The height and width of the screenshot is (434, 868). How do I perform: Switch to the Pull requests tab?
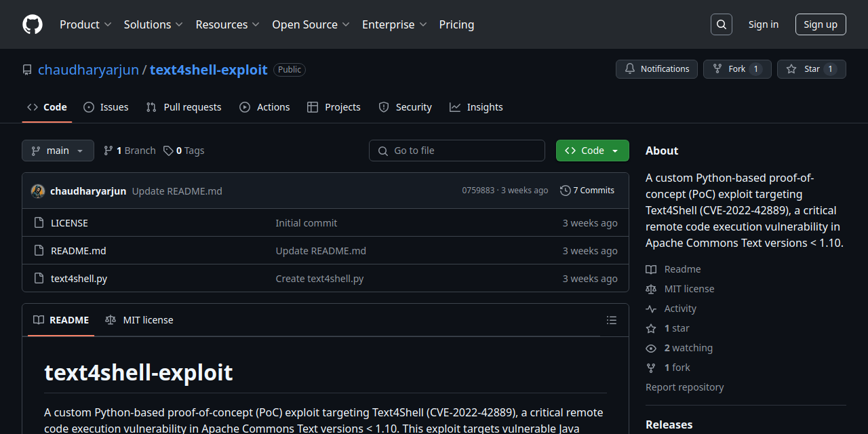tap(184, 107)
